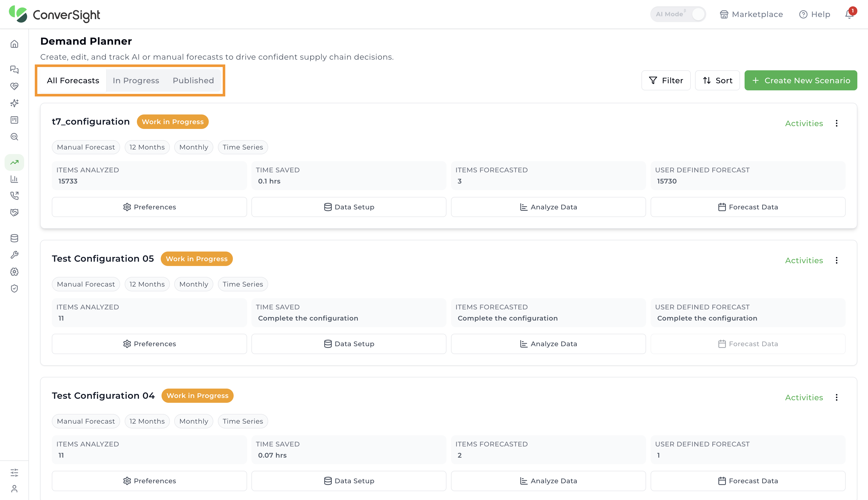Open t7_configuration three-dot menu

(x=837, y=123)
